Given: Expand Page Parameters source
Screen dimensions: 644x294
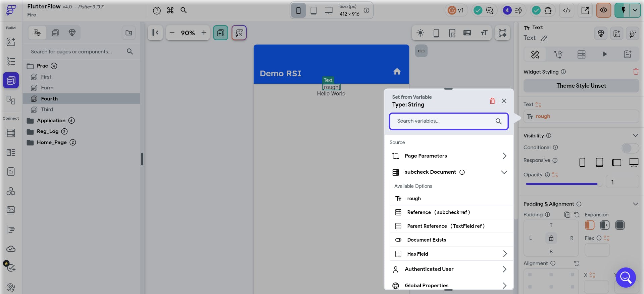Looking at the screenshot, I should (x=449, y=156).
